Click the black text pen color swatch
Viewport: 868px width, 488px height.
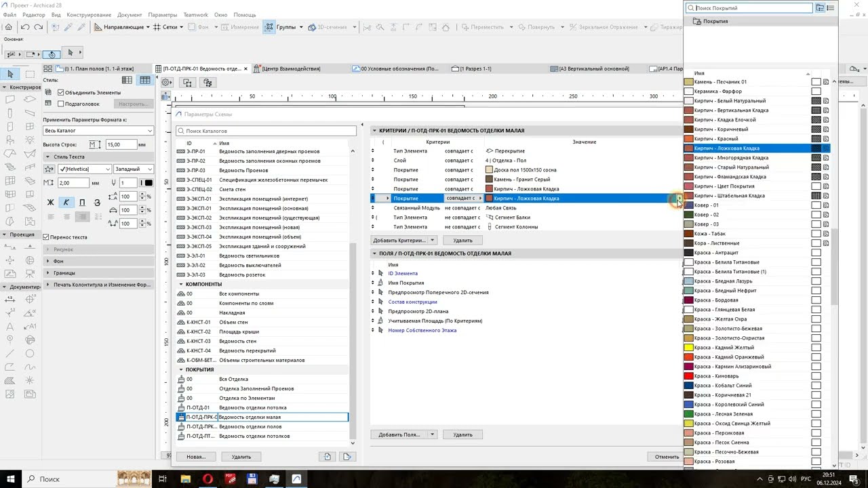tap(149, 183)
